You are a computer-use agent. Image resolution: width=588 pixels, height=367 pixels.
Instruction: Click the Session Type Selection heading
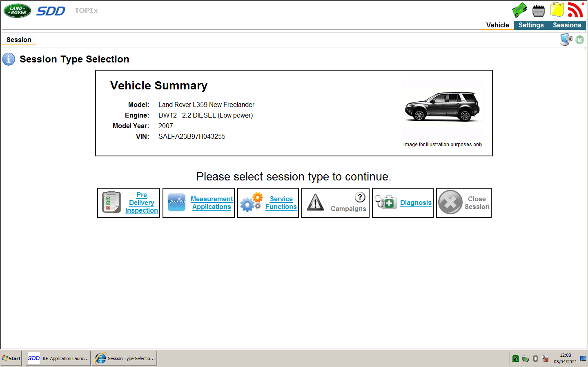(74, 59)
